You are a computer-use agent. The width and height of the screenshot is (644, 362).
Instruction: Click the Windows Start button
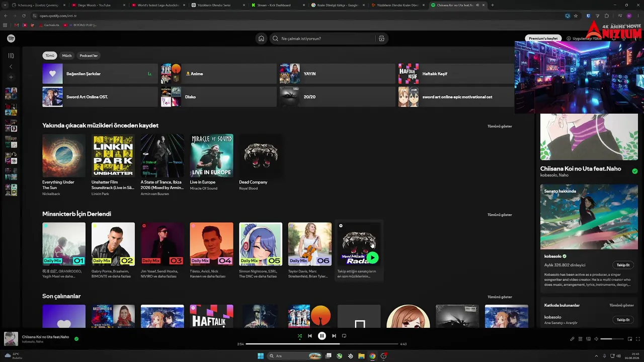[x=261, y=356]
